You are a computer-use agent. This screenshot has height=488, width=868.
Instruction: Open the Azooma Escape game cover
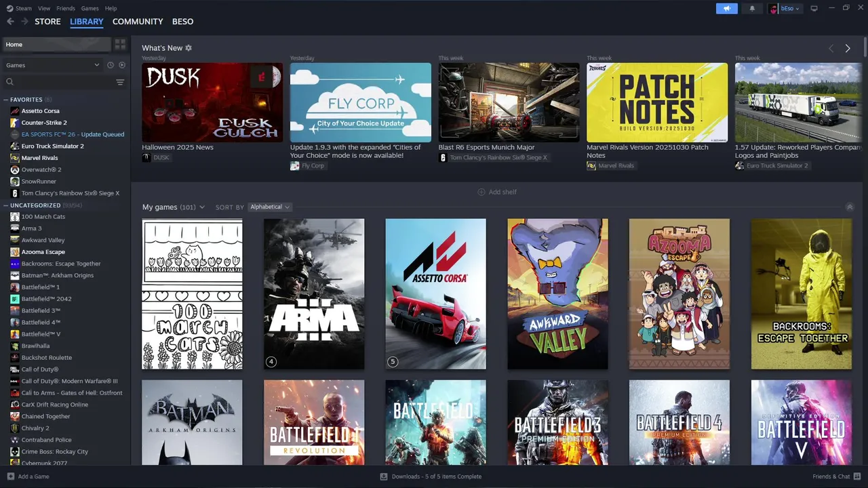coord(679,293)
